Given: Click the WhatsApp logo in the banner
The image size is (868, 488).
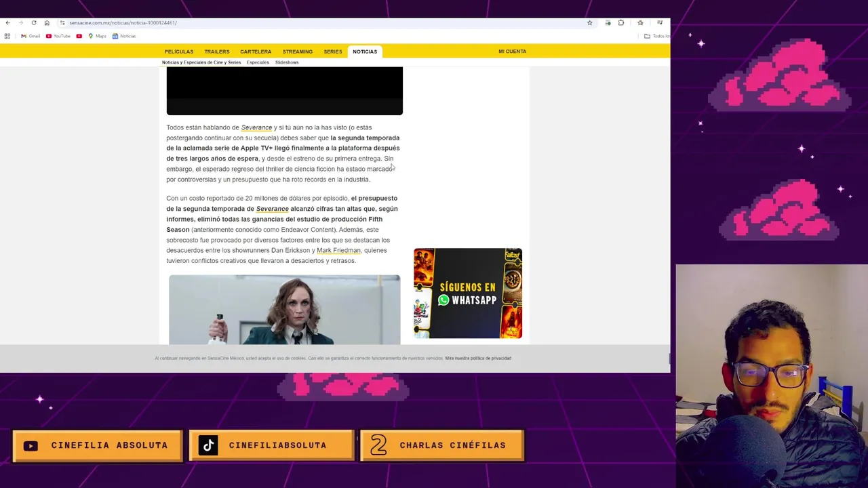Looking at the screenshot, I should point(443,300).
